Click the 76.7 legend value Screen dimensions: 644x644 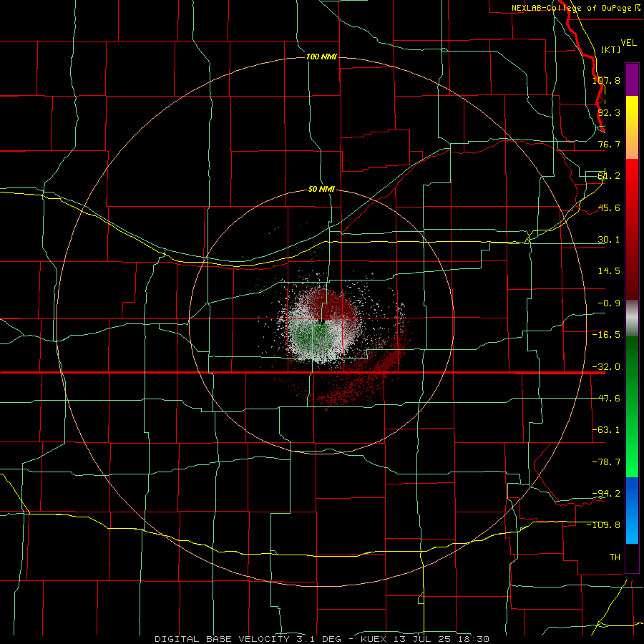pos(609,144)
